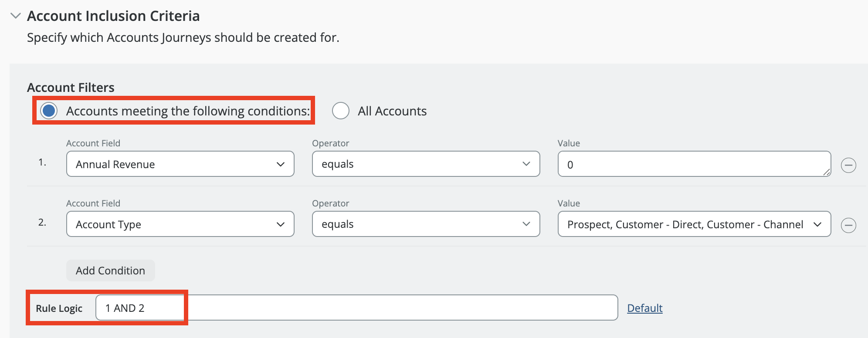Click the Account Inclusion Criteria section heading
Screen dimensions: 868x338
pyautogui.click(x=113, y=16)
